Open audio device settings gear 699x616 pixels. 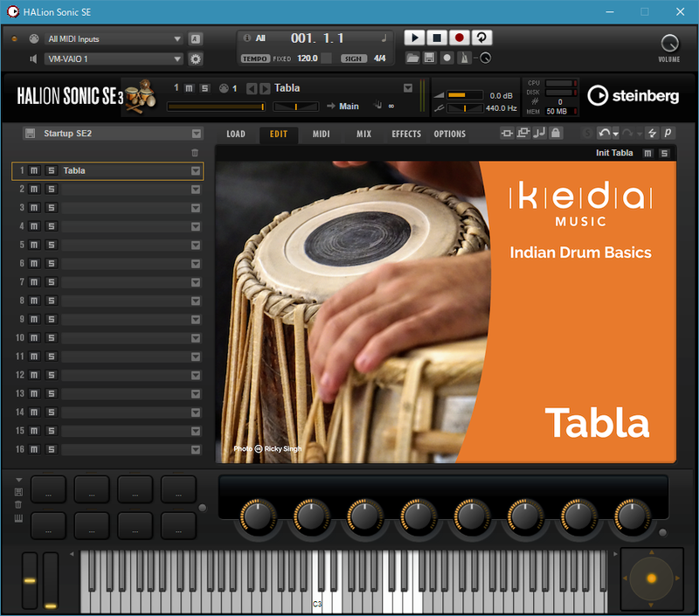pyautogui.click(x=195, y=59)
